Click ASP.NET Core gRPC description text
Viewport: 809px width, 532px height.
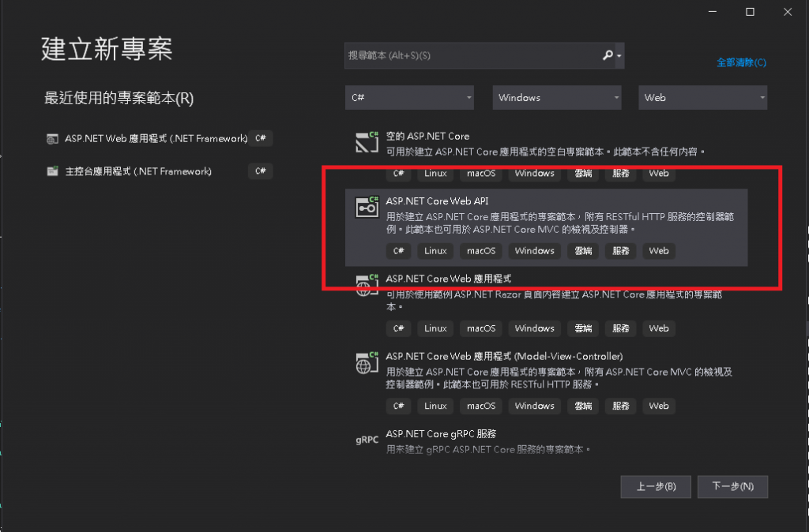click(488, 450)
